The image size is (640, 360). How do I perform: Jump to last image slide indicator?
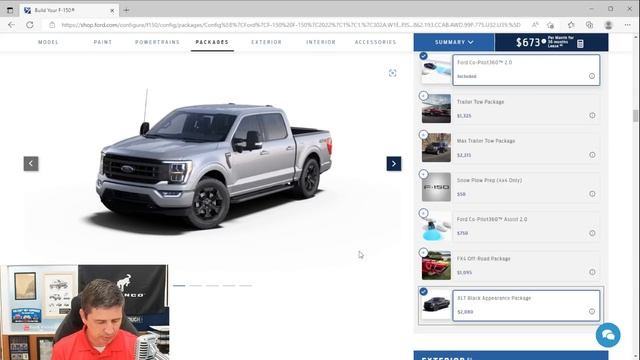coord(246,286)
